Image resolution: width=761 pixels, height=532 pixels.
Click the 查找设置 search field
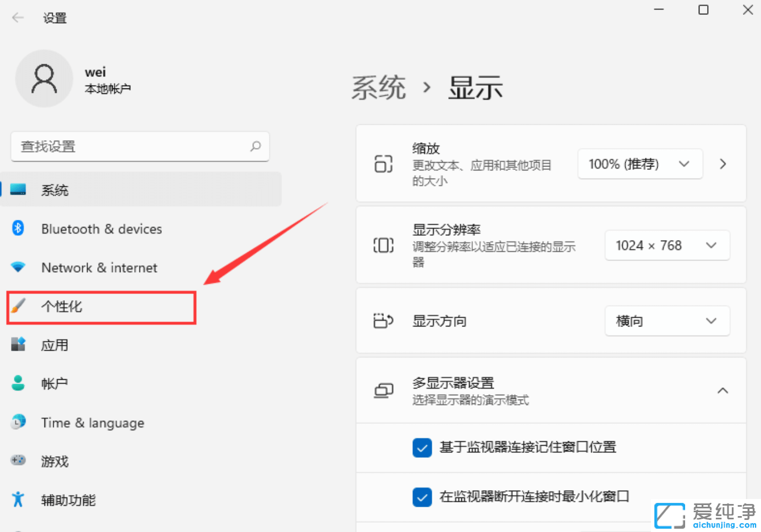click(x=132, y=146)
